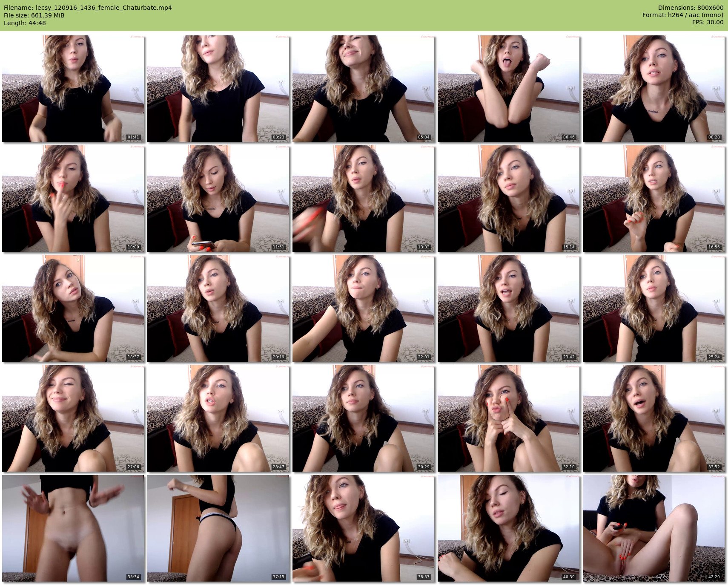This screenshot has width=728, height=585.
Task: Select the frame labeled 15:14
Action: click(509, 199)
